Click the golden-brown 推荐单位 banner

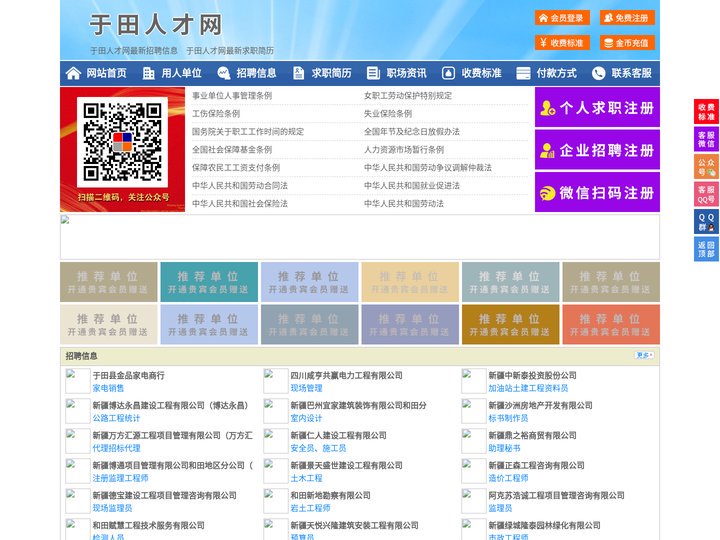coord(511,324)
